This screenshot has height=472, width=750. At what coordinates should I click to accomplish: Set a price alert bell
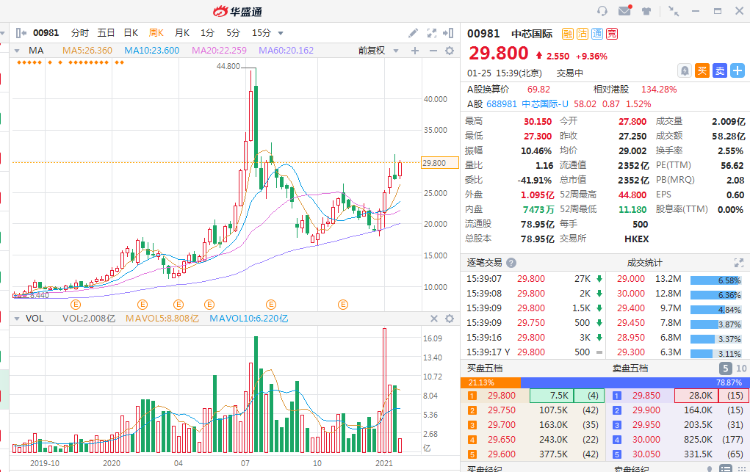coord(684,71)
